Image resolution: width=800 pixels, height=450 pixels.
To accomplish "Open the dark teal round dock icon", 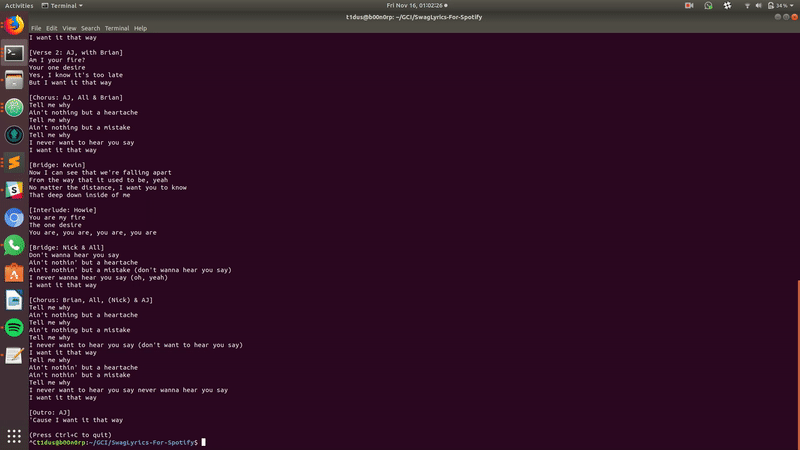I will click(14, 135).
